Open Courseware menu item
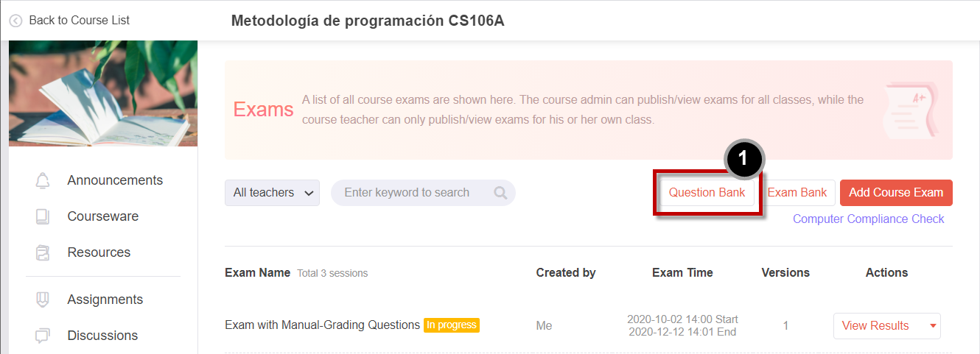 (103, 216)
